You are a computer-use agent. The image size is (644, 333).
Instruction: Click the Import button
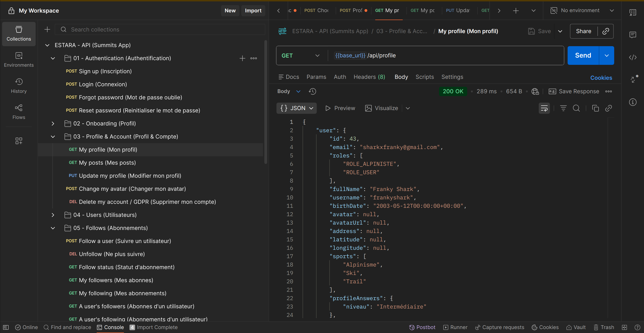click(253, 10)
